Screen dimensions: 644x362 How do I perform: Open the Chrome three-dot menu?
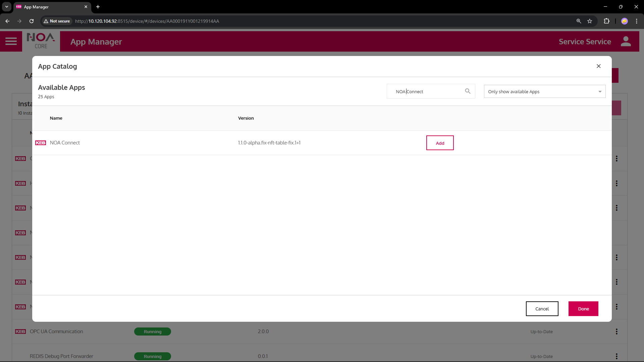point(637,21)
